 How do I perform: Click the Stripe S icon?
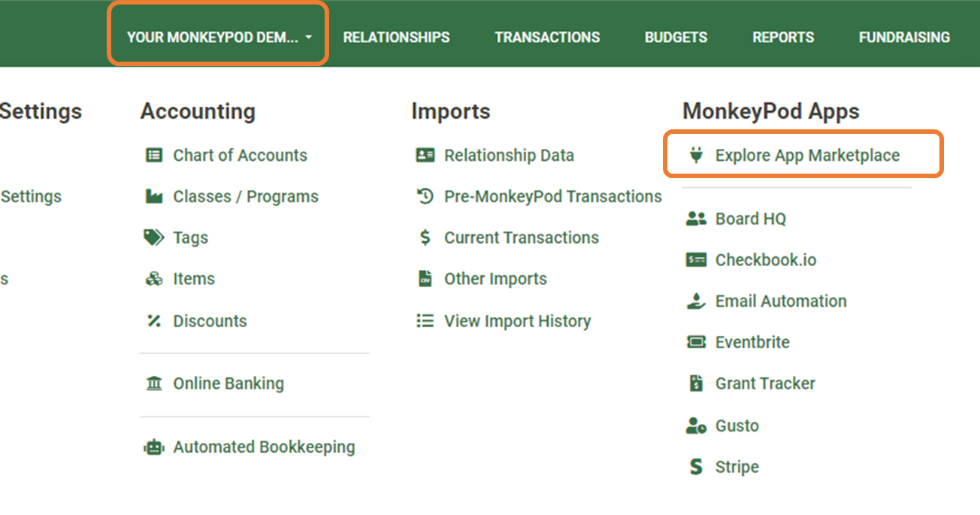coord(695,466)
